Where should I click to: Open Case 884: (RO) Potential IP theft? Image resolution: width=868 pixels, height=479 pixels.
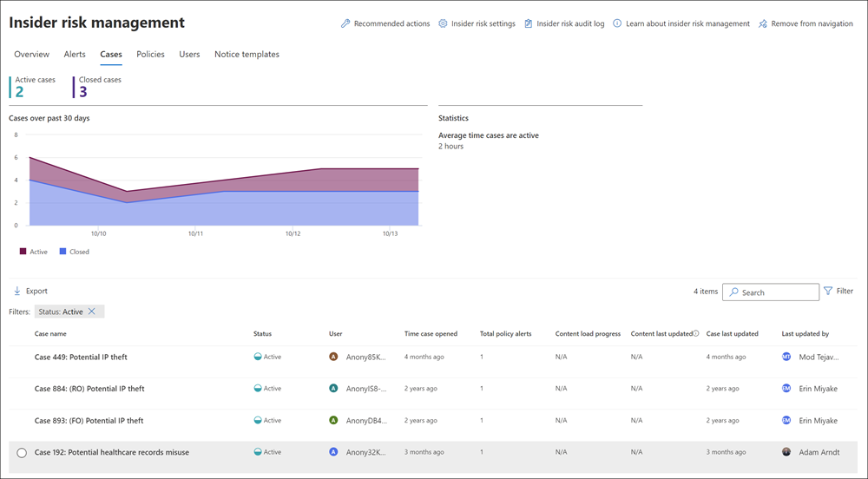tap(89, 389)
